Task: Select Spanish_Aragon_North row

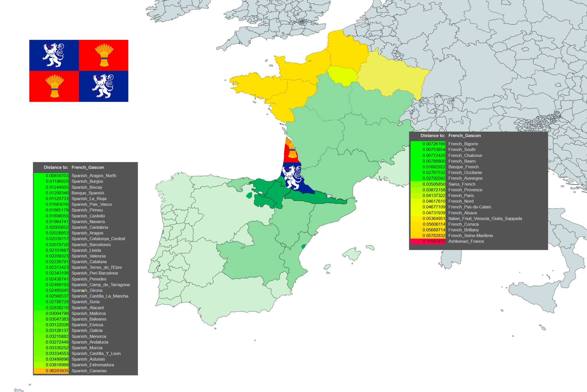Action: [85, 176]
